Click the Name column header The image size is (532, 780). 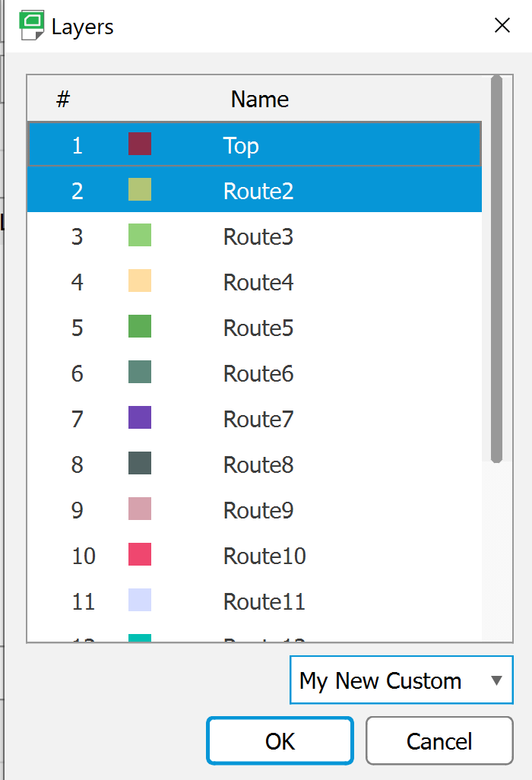(x=259, y=99)
